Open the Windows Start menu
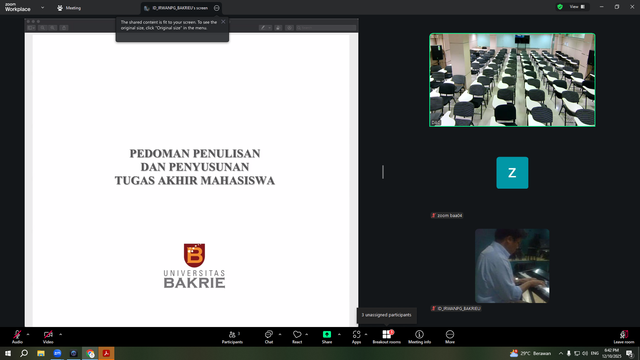Screen dimensions: 640x360 coord(8,353)
